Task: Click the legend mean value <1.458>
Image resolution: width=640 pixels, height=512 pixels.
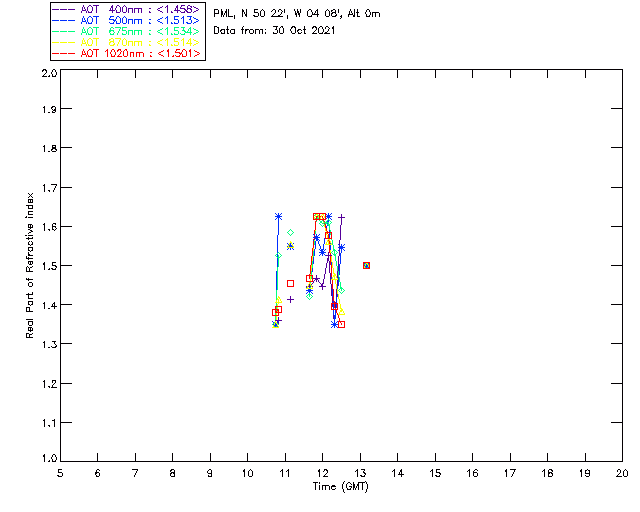Action: click(178, 9)
